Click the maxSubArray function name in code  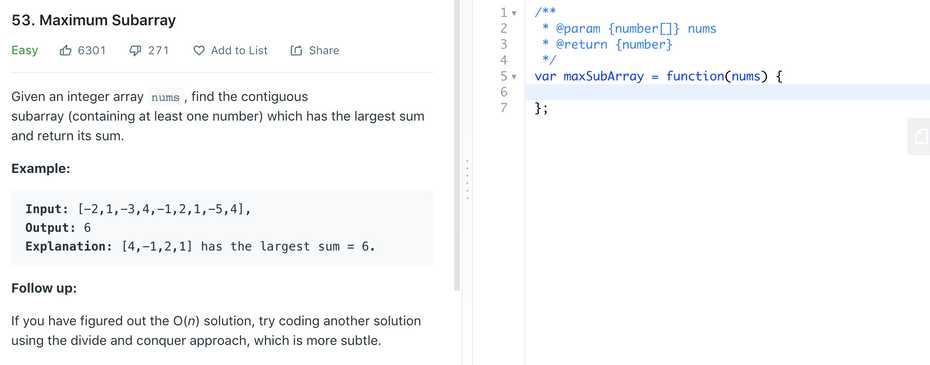pyautogui.click(x=603, y=77)
